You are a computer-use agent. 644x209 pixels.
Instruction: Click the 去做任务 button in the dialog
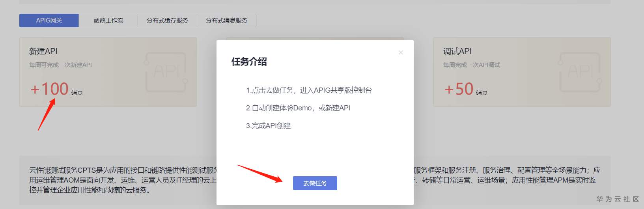pos(315,183)
